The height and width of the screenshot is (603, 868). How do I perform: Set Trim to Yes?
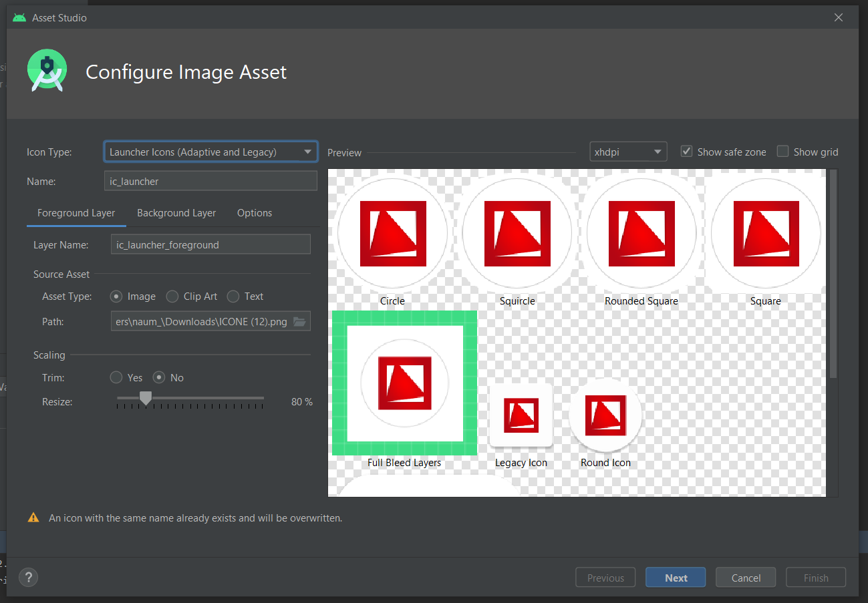116,378
